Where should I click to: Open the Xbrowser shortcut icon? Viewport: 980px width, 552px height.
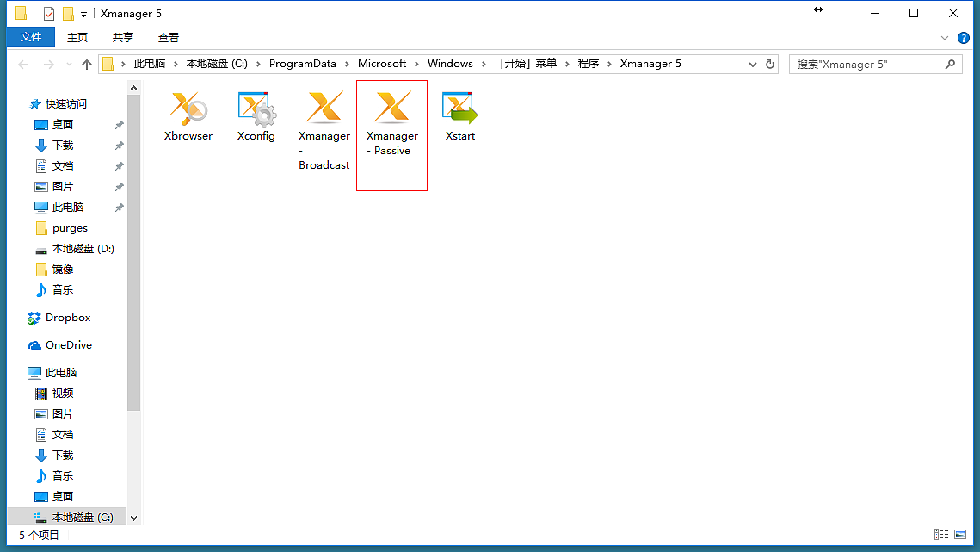click(188, 109)
